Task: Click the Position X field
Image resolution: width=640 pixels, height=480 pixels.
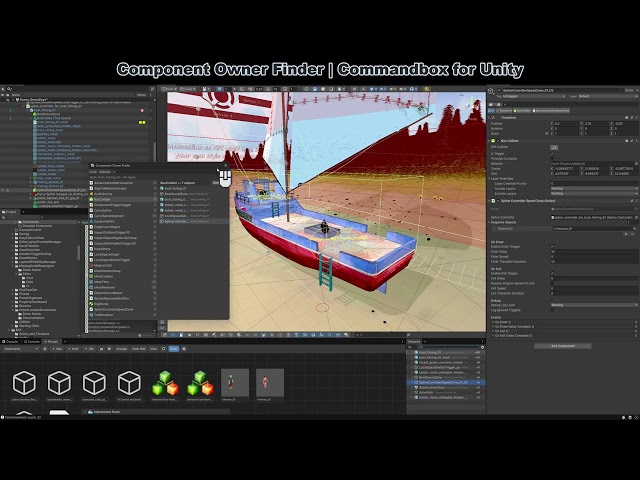Action: [567, 123]
